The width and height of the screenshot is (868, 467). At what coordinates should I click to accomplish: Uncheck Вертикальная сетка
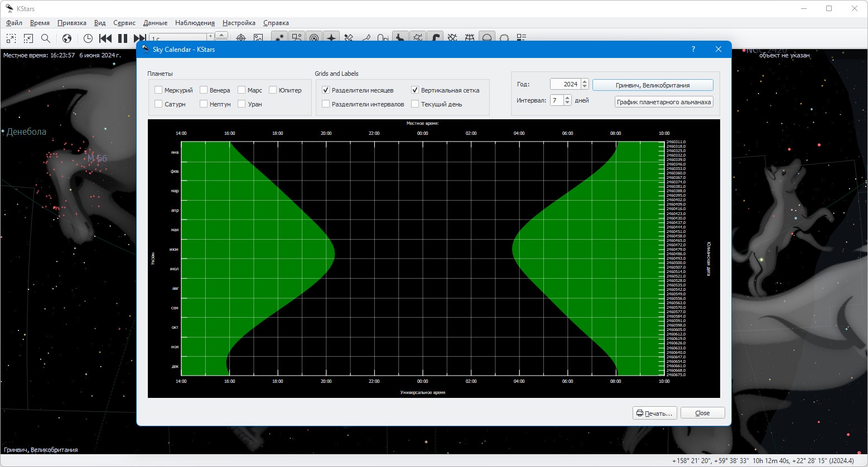415,90
